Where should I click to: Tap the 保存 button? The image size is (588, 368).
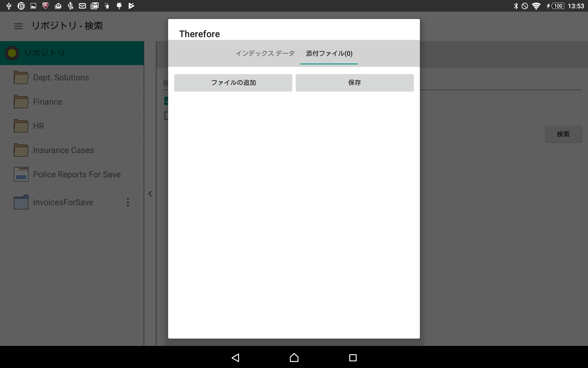click(x=355, y=82)
